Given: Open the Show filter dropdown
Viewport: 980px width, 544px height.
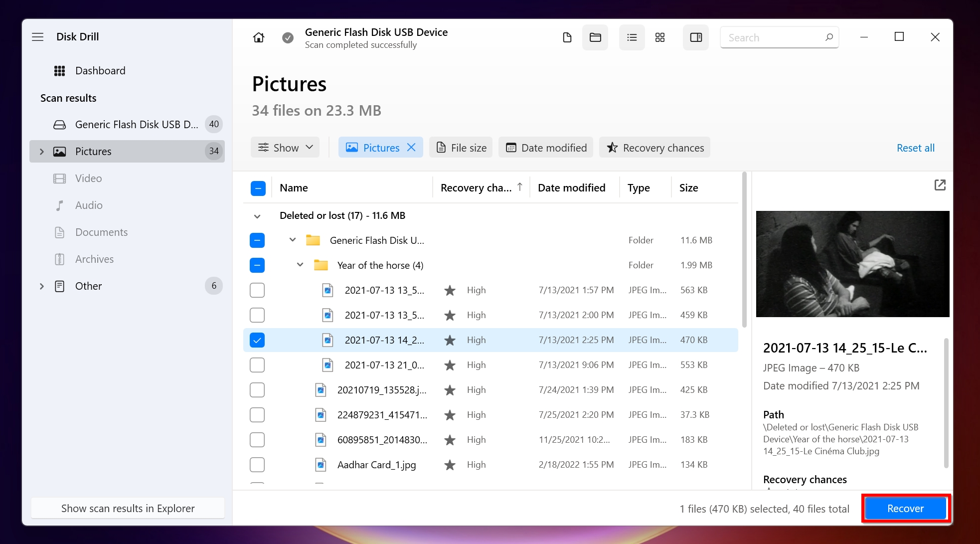Looking at the screenshot, I should click(285, 148).
